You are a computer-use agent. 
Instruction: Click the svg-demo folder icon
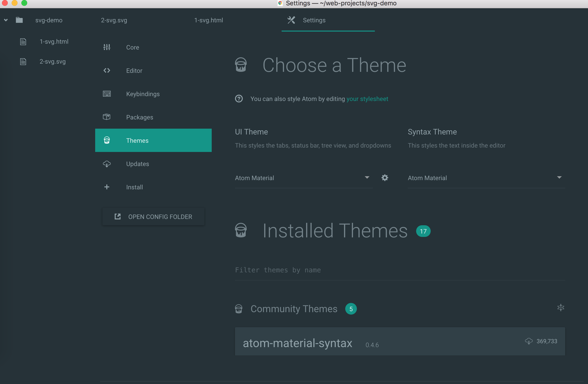click(19, 20)
